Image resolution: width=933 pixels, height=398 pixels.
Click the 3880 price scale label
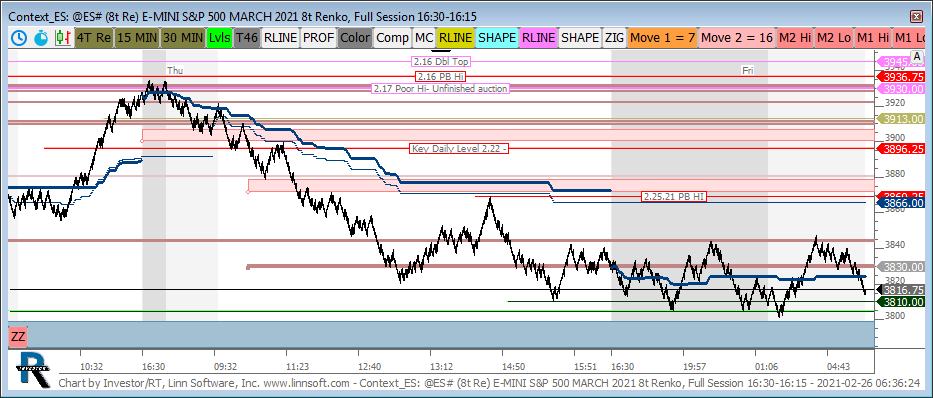pos(896,174)
